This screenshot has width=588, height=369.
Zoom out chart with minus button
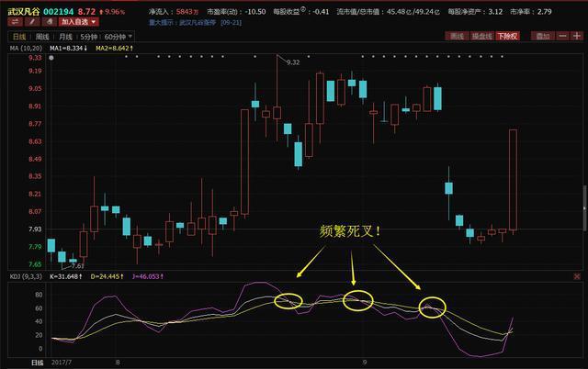562,36
